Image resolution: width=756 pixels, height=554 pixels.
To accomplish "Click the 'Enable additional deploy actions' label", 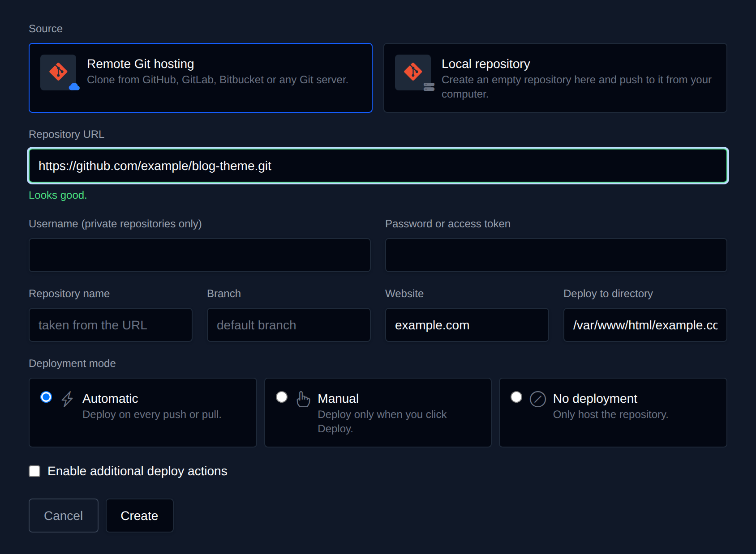I will tap(137, 471).
